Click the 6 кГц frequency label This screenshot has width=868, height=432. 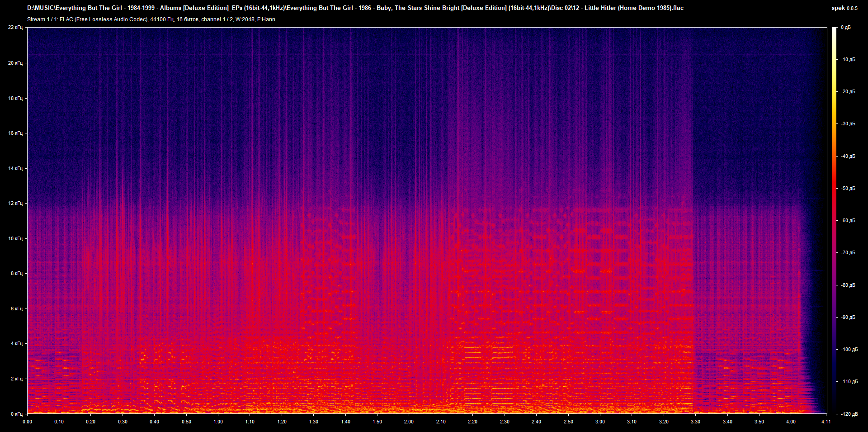17,309
